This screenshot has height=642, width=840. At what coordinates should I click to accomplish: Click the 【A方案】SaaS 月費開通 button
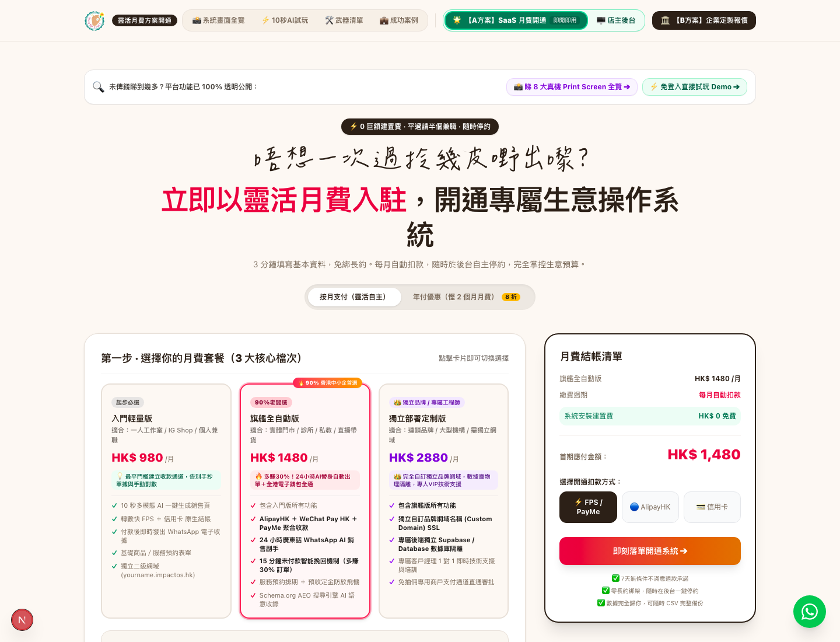516,20
